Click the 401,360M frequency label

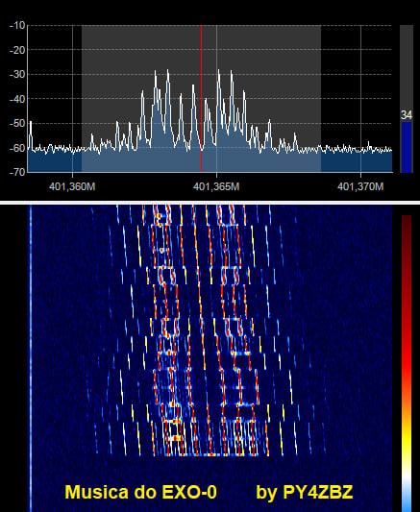click(x=72, y=186)
